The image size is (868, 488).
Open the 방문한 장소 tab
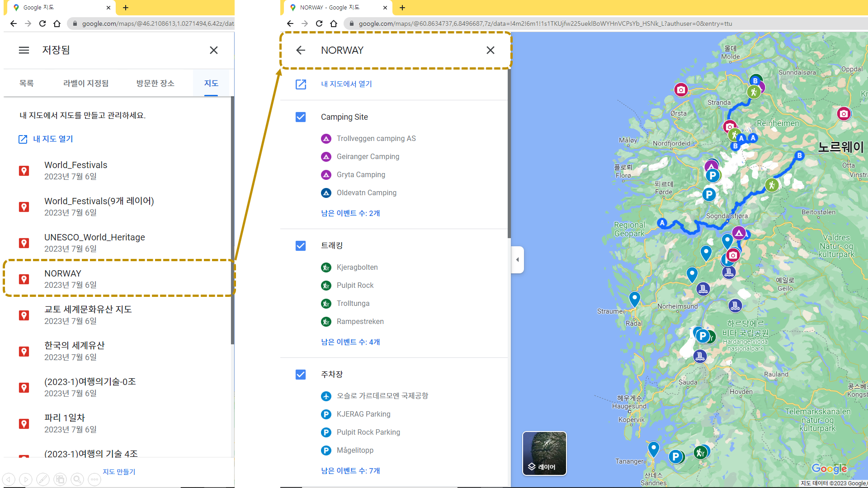tap(155, 83)
